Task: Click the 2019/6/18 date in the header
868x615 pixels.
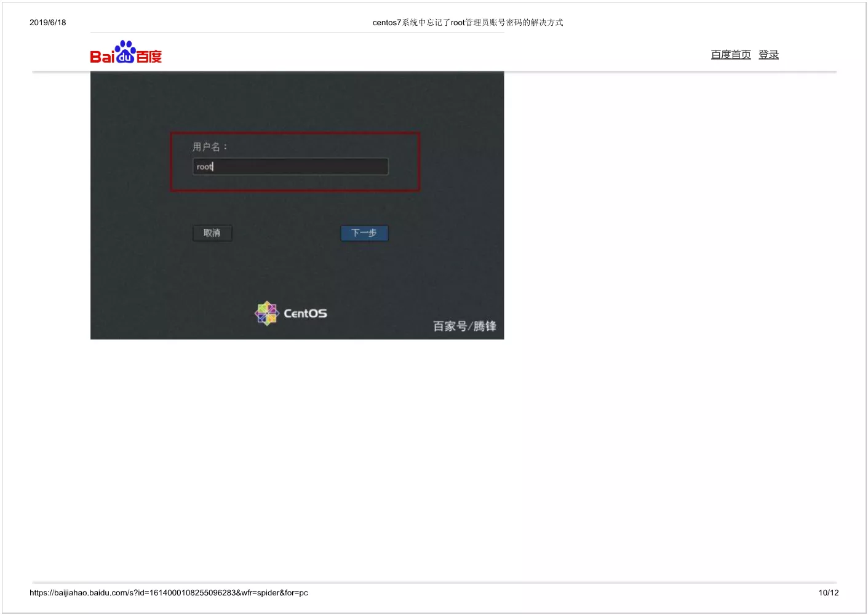Action: click(x=48, y=23)
